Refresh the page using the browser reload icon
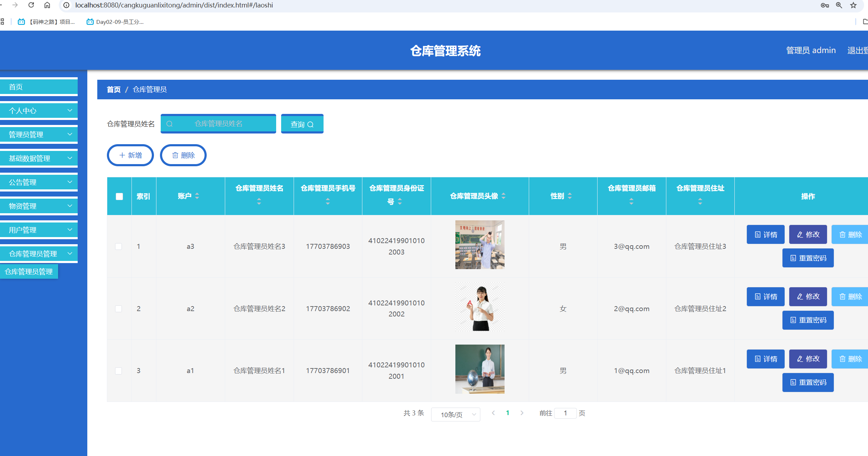The image size is (868, 456). (31, 5)
